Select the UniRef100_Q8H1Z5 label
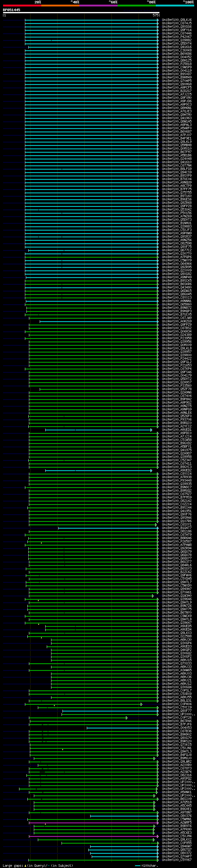 (x=177, y=60)
